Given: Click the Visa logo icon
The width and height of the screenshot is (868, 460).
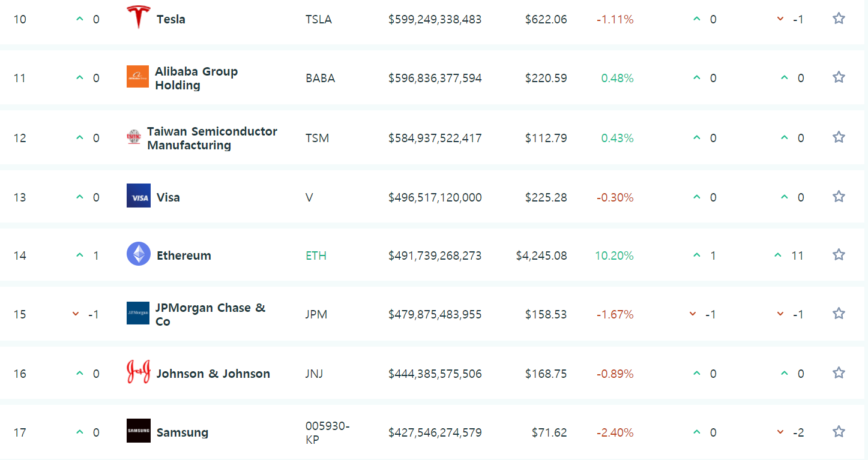Looking at the screenshot, I should pos(139,196).
